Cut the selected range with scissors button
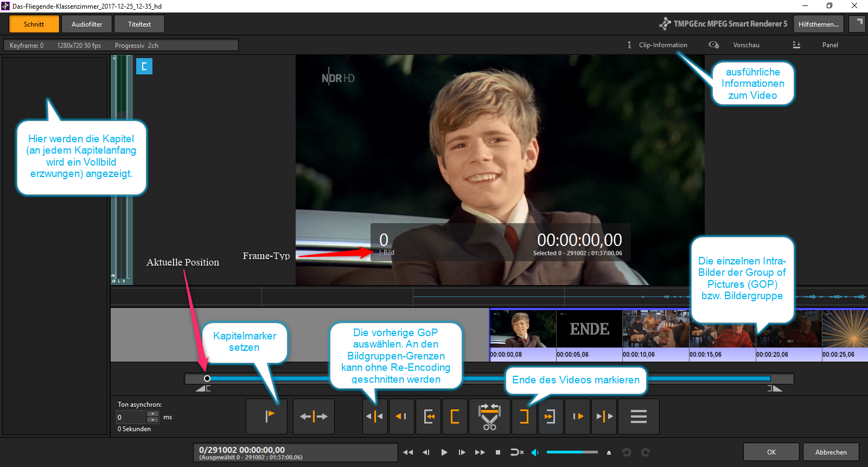The image size is (868, 467). (489, 416)
